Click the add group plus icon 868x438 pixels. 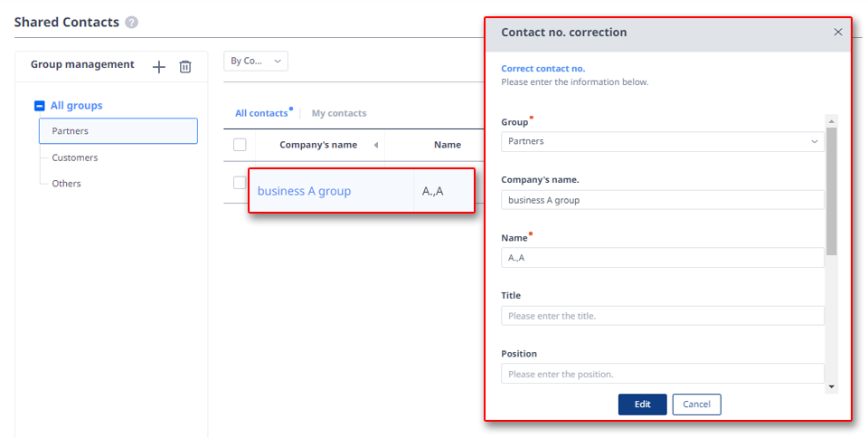(x=159, y=67)
